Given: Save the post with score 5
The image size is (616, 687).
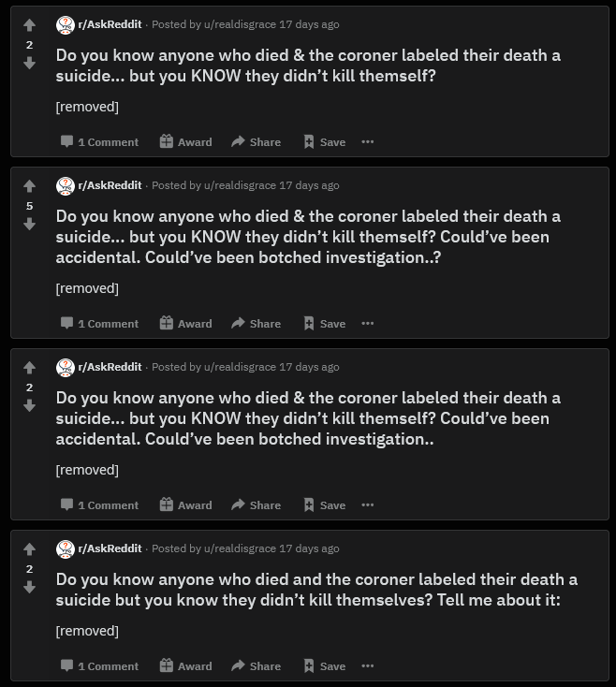Looking at the screenshot, I should 324,324.
